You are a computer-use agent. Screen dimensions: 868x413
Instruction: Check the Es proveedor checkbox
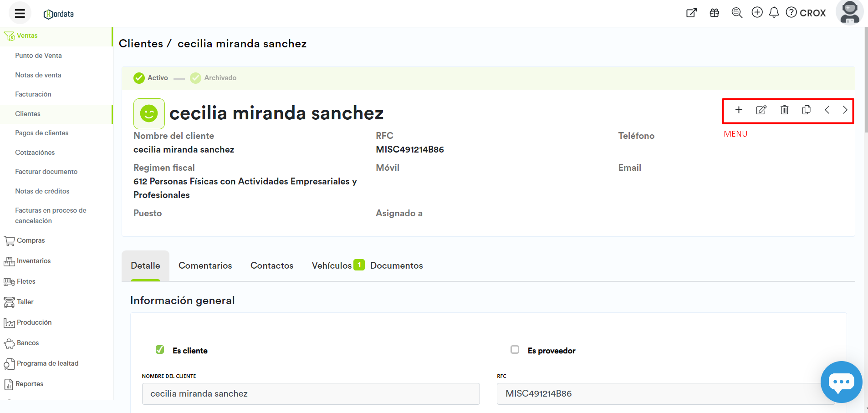point(515,350)
